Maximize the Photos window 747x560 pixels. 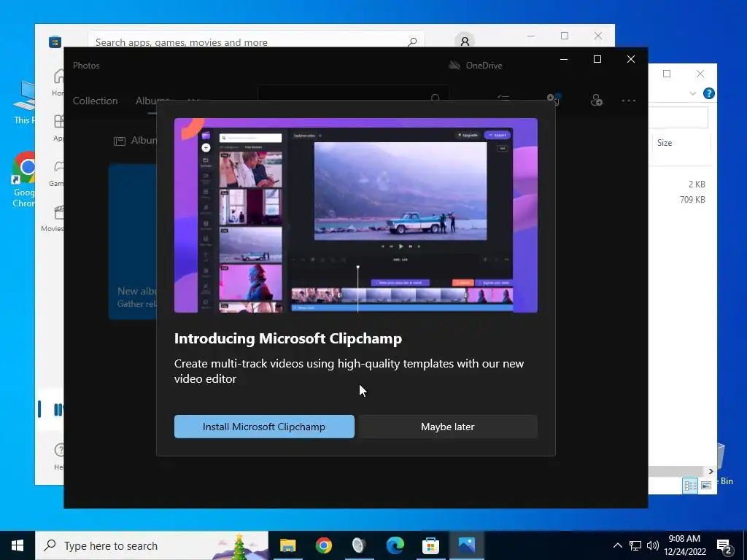[x=597, y=59]
